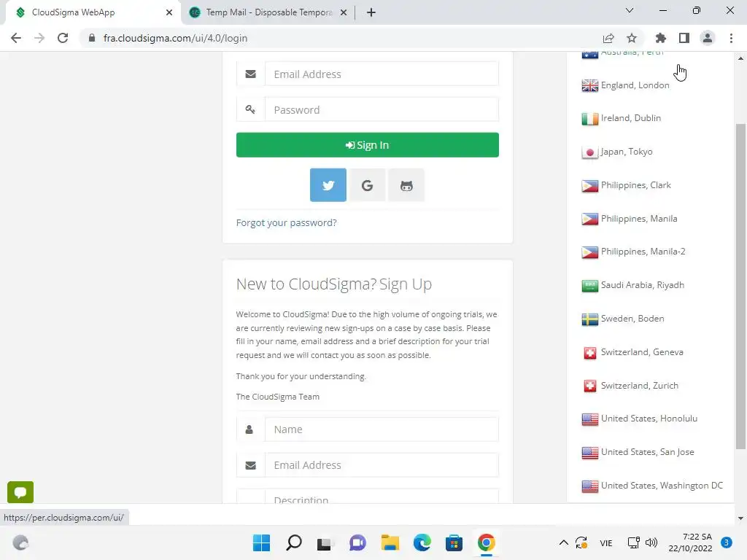The image size is (747, 560).
Task: Reload the CloudSigma page
Action: tap(63, 38)
